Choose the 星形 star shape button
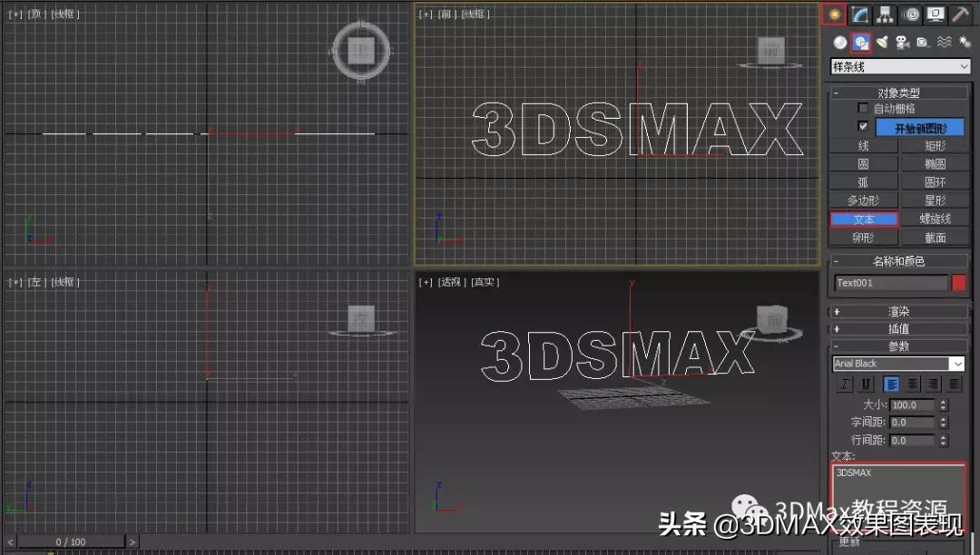Viewport: 980px width, 555px height. (935, 200)
